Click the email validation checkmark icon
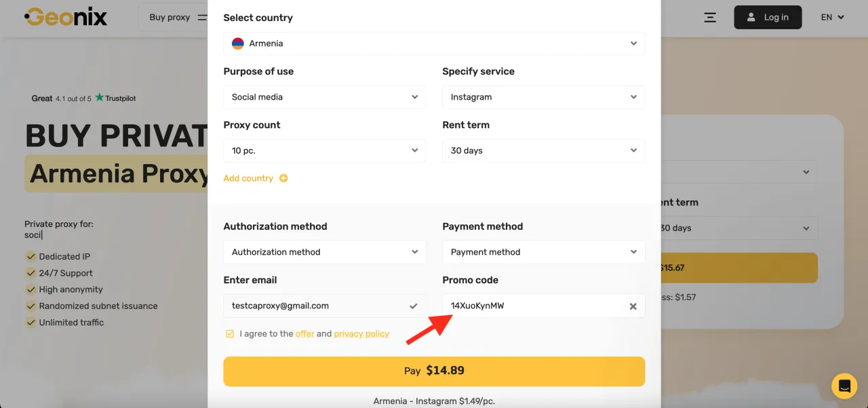This screenshot has width=868, height=408. coord(413,306)
